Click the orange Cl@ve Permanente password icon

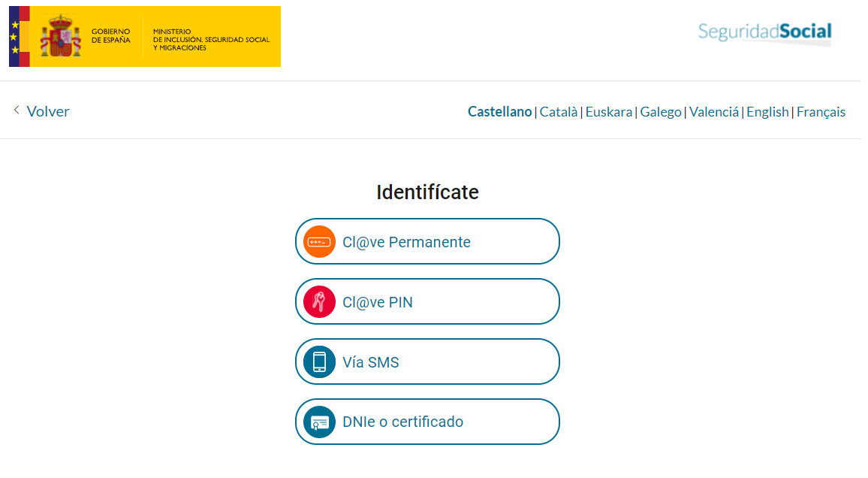[x=319, y=242]
